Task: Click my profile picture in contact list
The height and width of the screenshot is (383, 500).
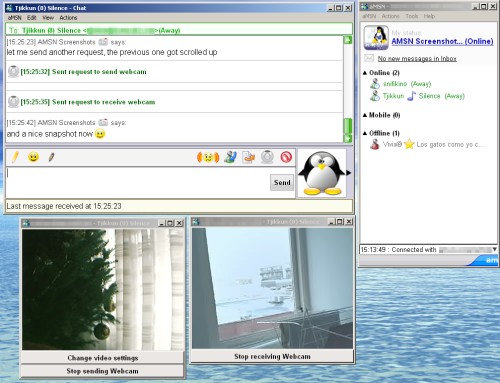Action: click(376, 38)
